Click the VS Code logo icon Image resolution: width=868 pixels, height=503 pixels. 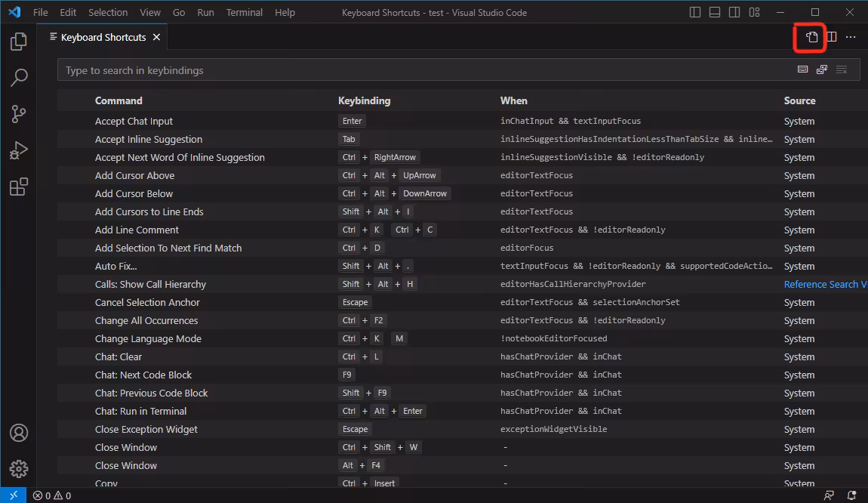tap(14, 12)
